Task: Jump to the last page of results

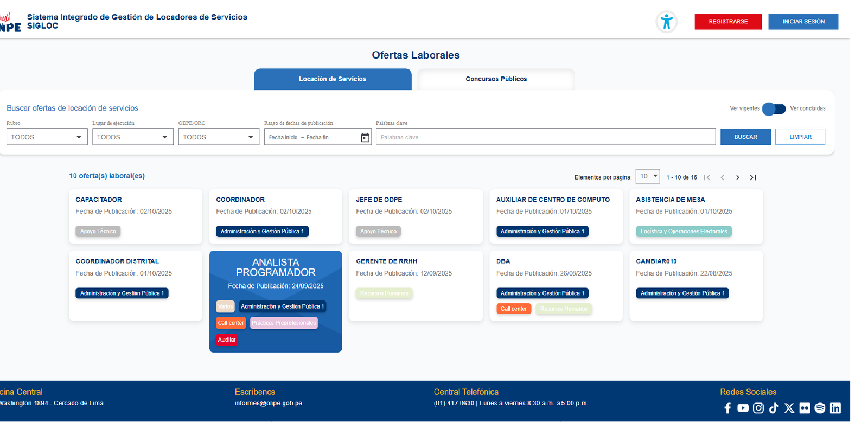Action: click(753, 177)
